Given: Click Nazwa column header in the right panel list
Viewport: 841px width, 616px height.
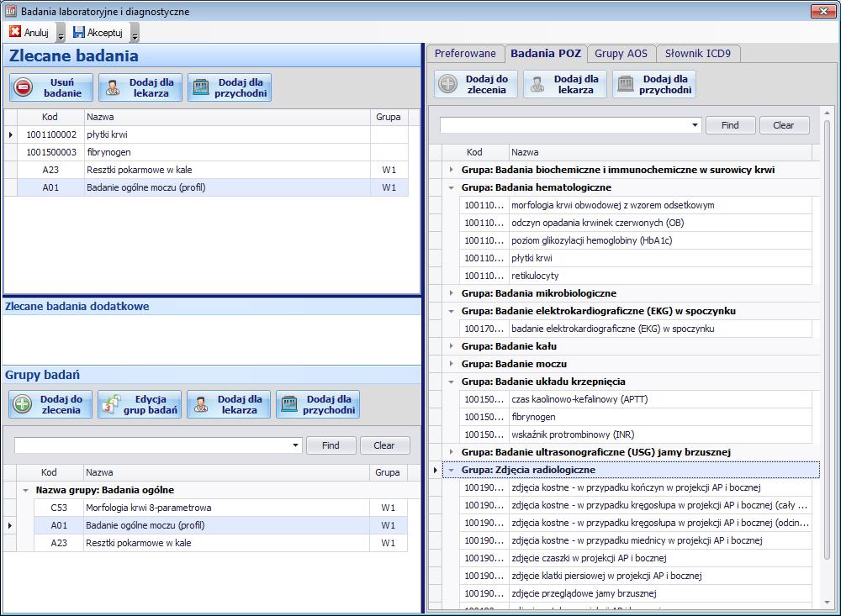Looking at the screenshot, I should coord(660,152).
